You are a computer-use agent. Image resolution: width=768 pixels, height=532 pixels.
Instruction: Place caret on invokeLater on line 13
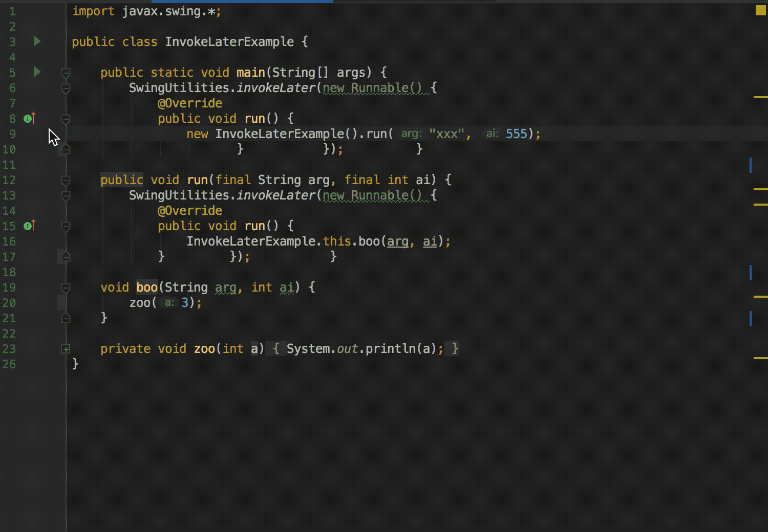pos(276,195)
